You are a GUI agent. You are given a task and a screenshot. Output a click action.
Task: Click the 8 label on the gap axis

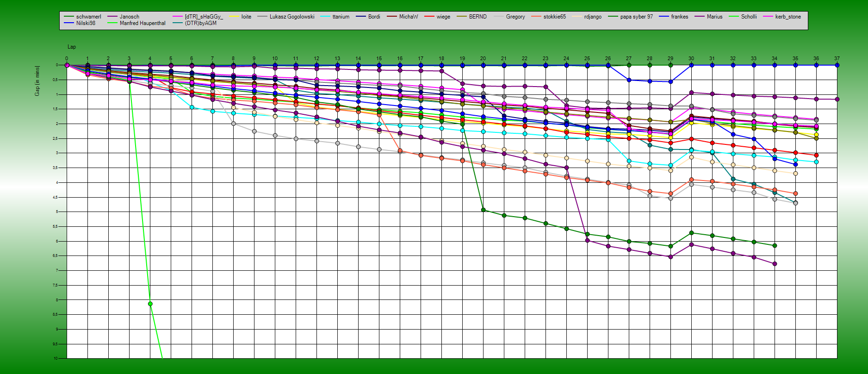pyautogui.click(x=57, y=300)
